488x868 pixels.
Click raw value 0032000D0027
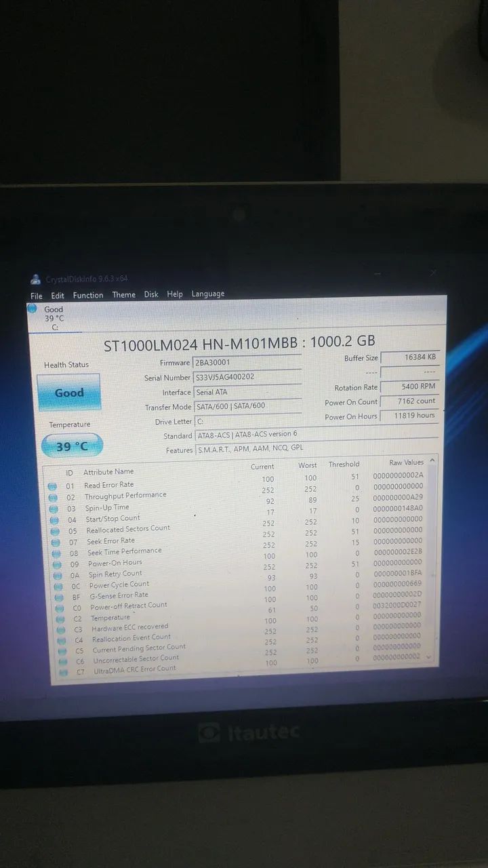coord(397,605)
